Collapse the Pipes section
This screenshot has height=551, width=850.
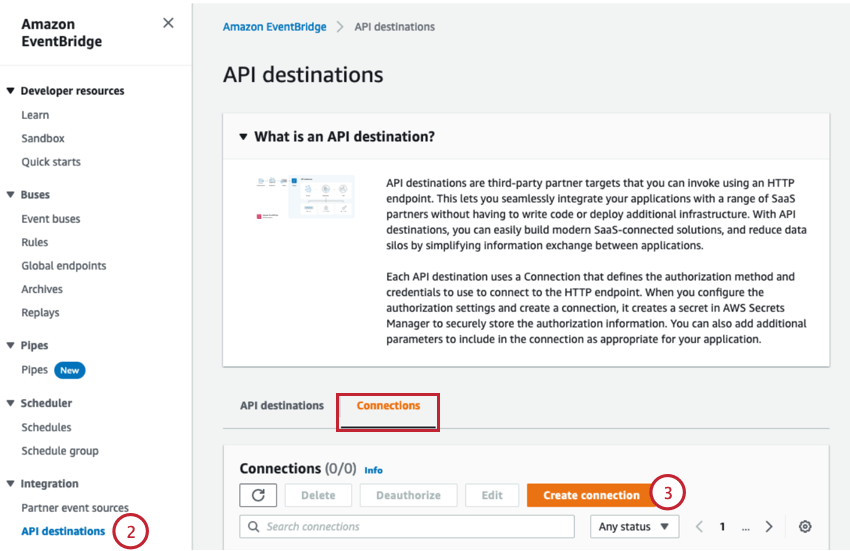point(10,345)
